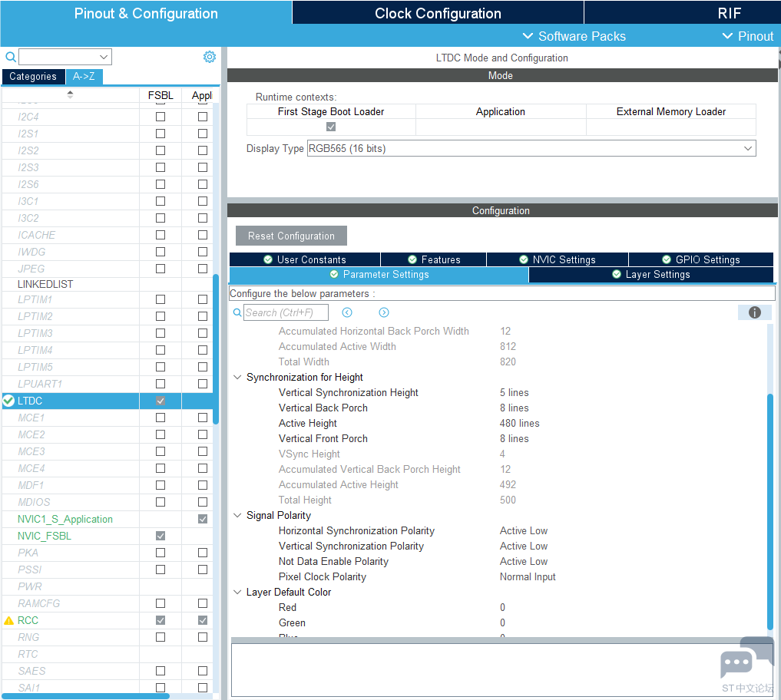Open the Pinout dropdown menu
Screen dimensions: 781x700
click(748, 36)
